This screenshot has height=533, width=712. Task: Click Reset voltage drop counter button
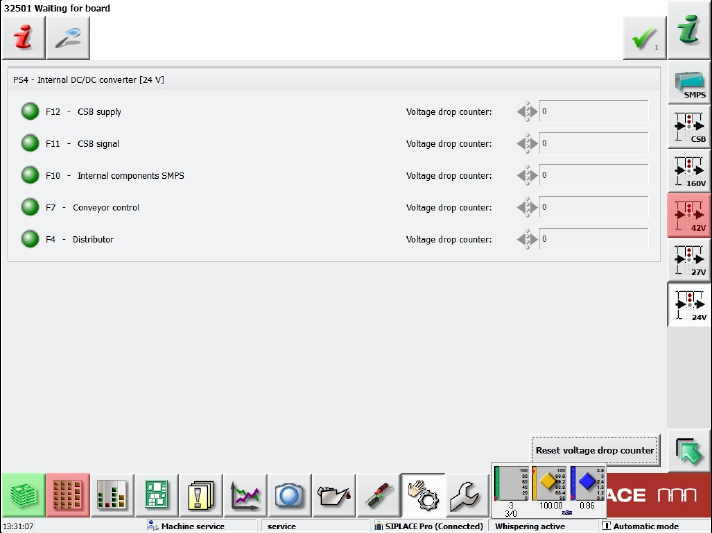(595, 450)
